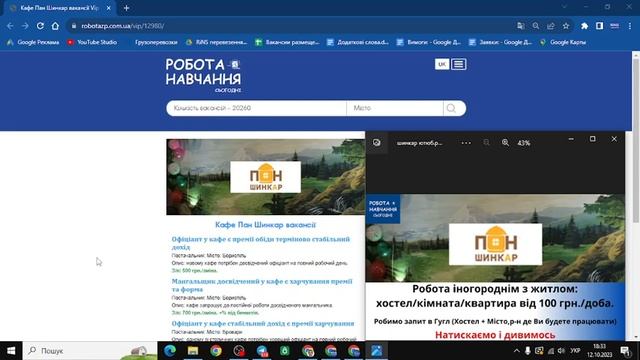Image resolution: width=640 pixels, height=360 pixels.
Task: Open the Chrome three-dot menu
Action: pyautogui.click(x=630, y=26)
